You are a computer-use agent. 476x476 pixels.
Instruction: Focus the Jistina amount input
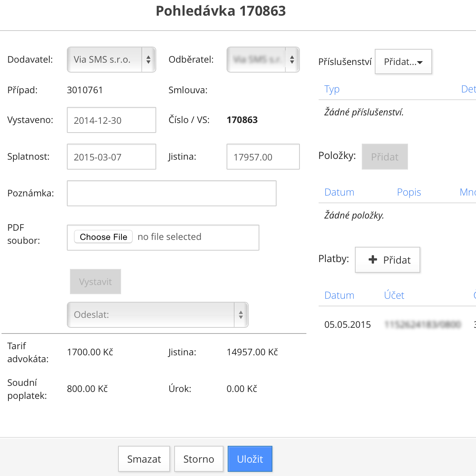[263, 157]
